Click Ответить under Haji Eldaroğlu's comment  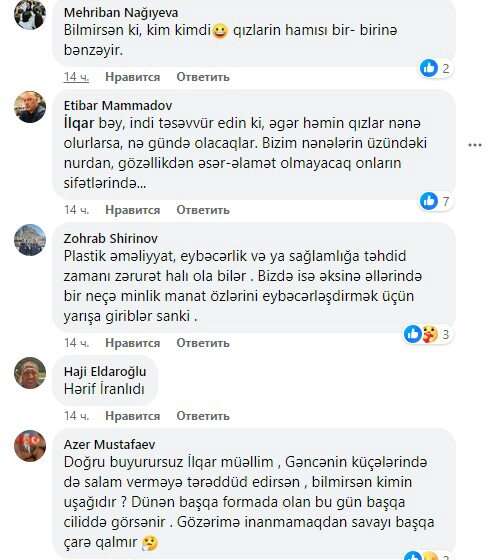203,416
